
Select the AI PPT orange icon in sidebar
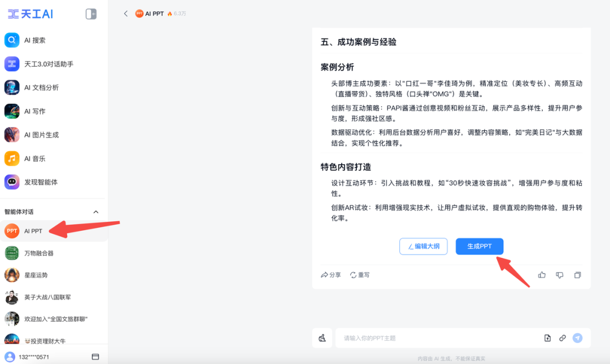[x=12, y=231]
